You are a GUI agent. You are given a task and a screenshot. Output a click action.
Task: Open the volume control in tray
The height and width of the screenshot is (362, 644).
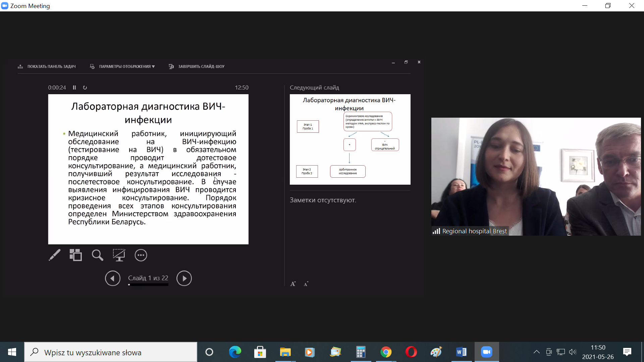coord(573,352)
